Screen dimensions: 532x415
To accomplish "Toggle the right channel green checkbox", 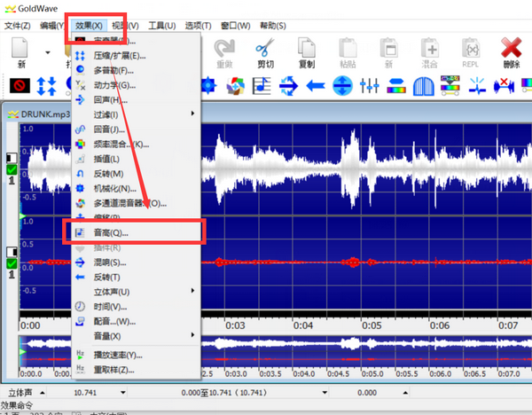I will pyautogui.click(x=12, y=263).
